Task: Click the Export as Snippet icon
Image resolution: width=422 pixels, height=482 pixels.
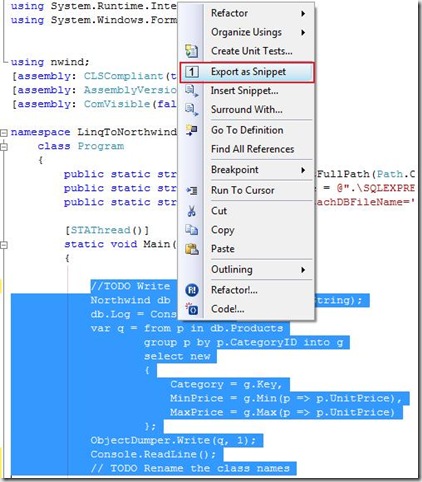Action: [x=192, y=72]
